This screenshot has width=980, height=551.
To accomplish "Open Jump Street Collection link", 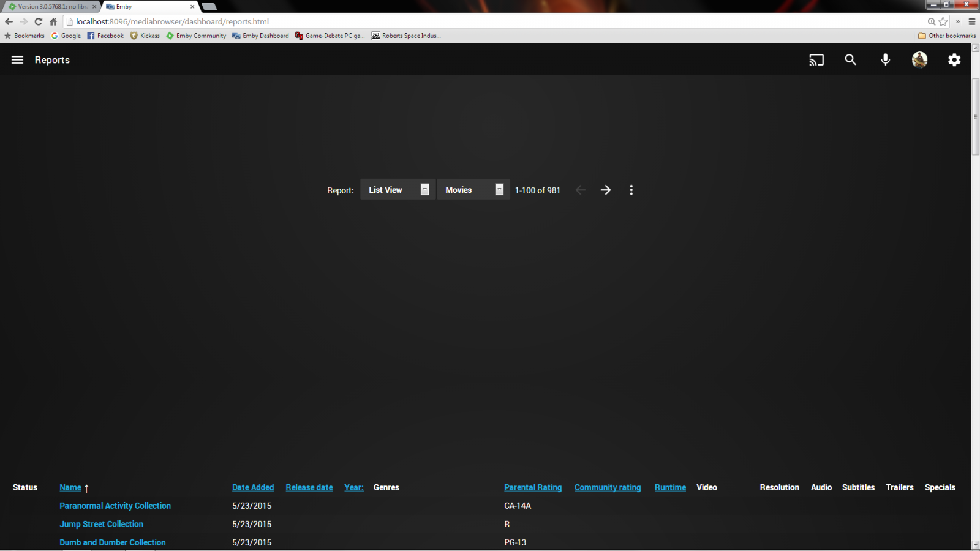I will pos(102,524).
